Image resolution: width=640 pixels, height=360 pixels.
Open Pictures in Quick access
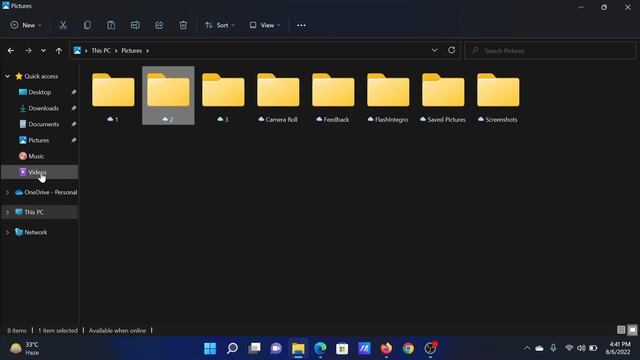pyautogui.click(x=40, y=140)
